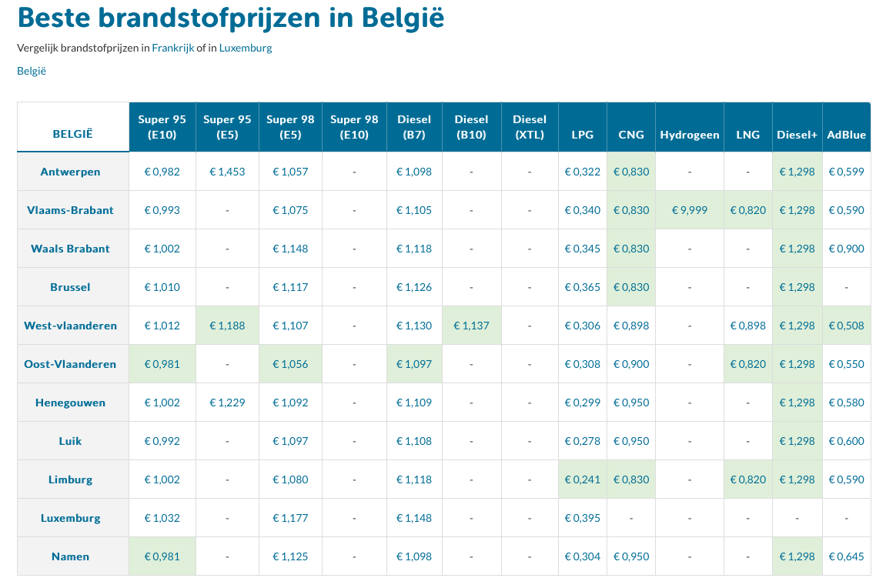Click the LPG column header
The height and width of the screenshot is (588, 886).
(583, 135)
